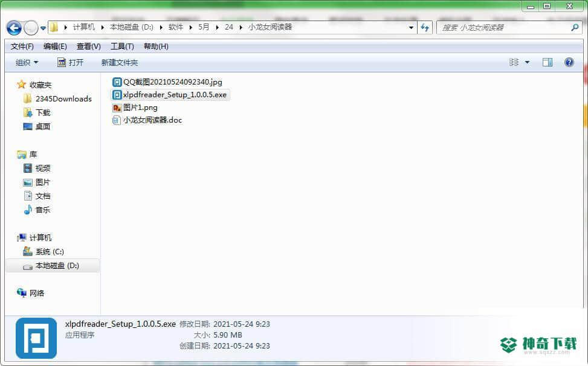Click the 打开 toolbar button
This screenshot has width=588, height=366.
tap(71, 63)
